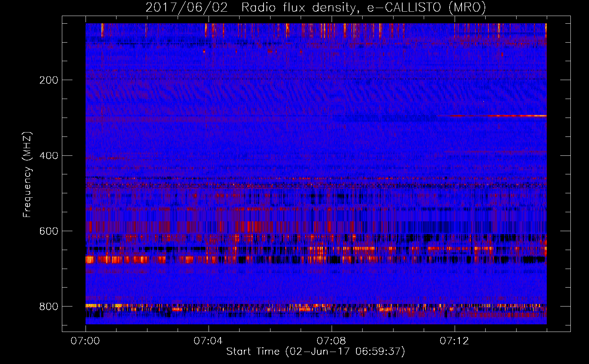Viewport: 589px width, 364px height.
Task: Select the 200 frequency tick label
Action: coord(49,80)
